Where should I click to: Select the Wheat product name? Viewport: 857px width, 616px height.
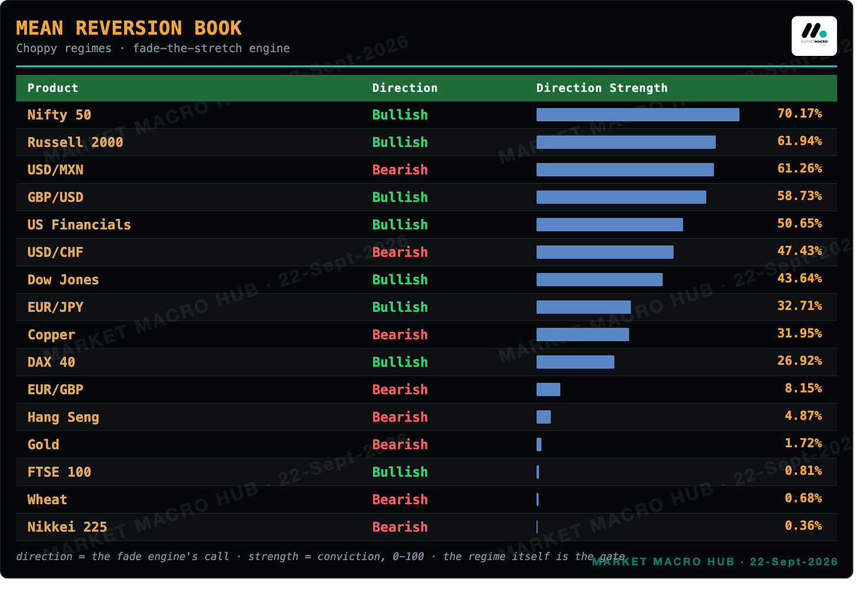(47, 500)
